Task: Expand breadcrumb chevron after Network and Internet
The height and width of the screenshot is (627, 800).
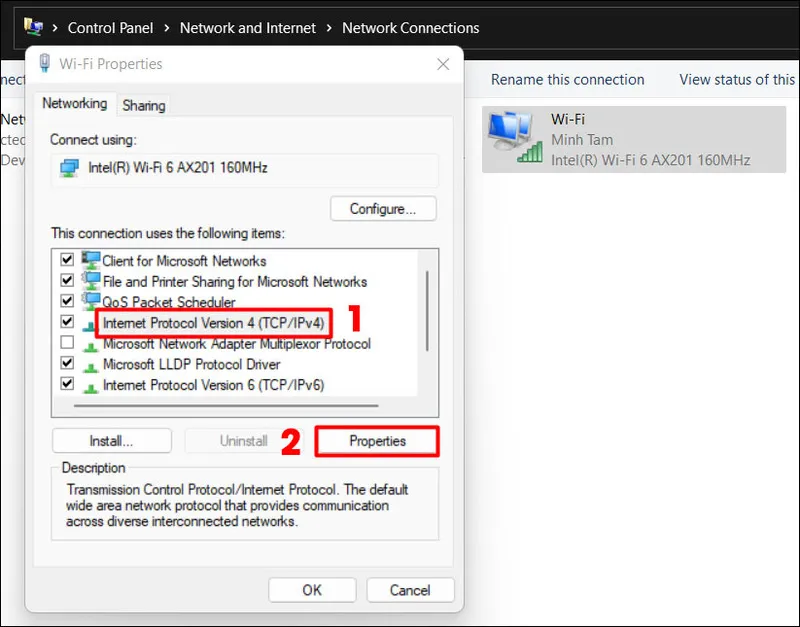Action: (x=329, y=28)
